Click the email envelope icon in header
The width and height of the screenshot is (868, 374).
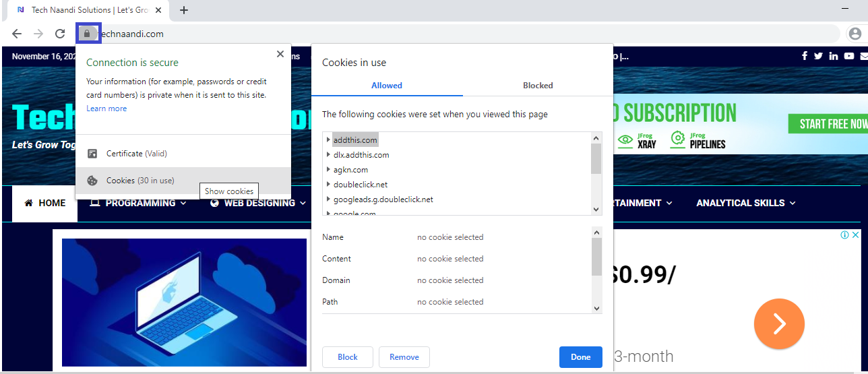coord(864,56)
